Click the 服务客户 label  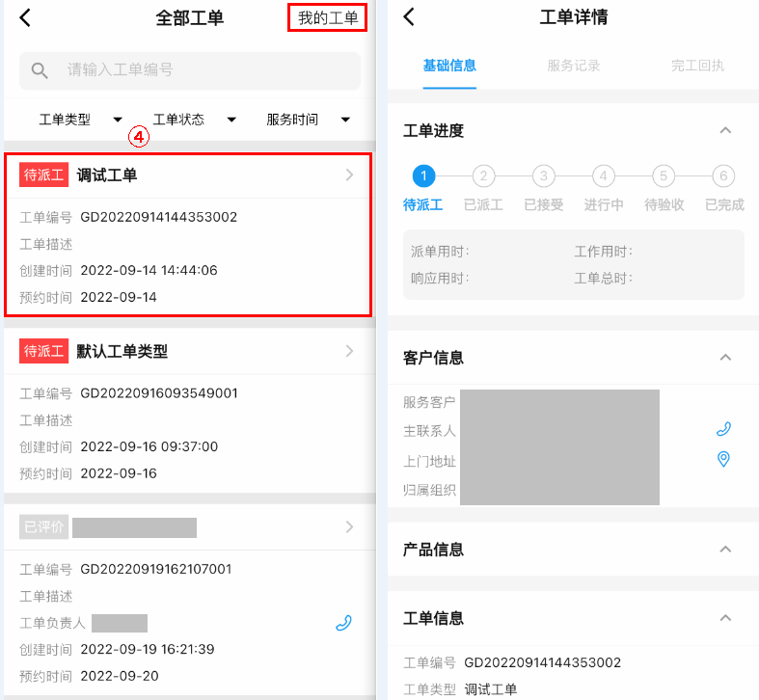pyautogui.click(x=429, y=402)
